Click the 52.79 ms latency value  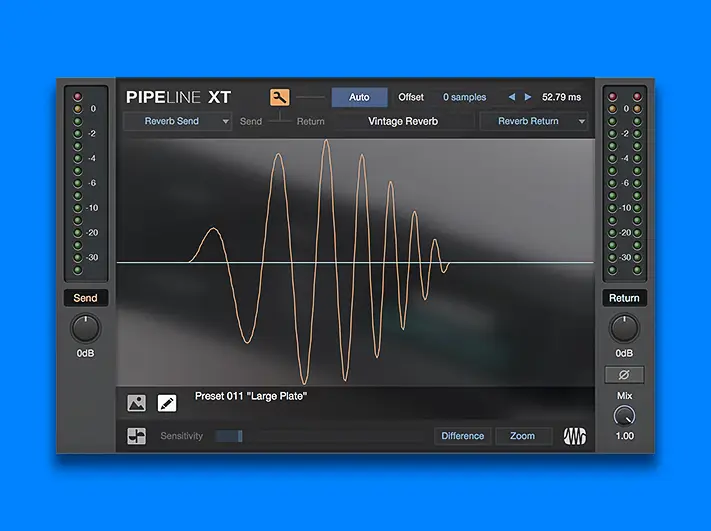(x=561, y=97)
